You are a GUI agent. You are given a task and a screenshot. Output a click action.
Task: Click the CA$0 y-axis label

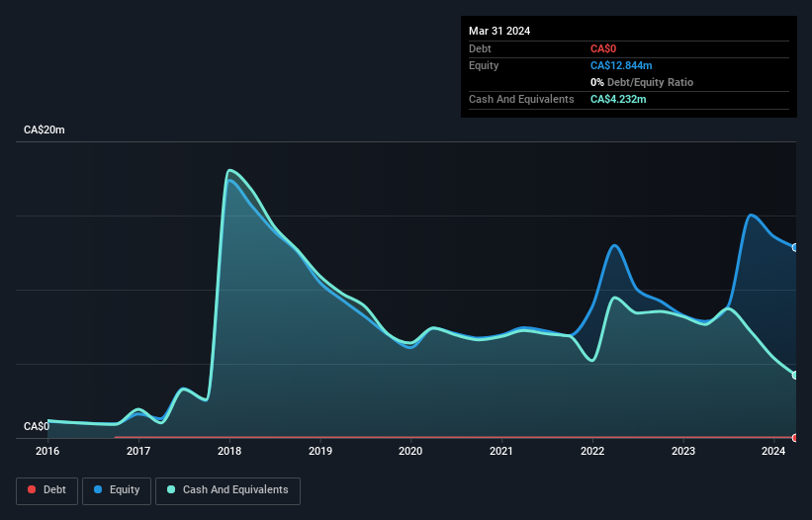pyautogui.click(x=37, y=426)
